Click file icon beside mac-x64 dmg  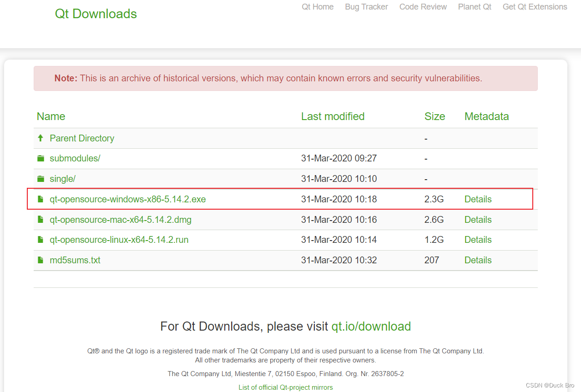[40, 220]
